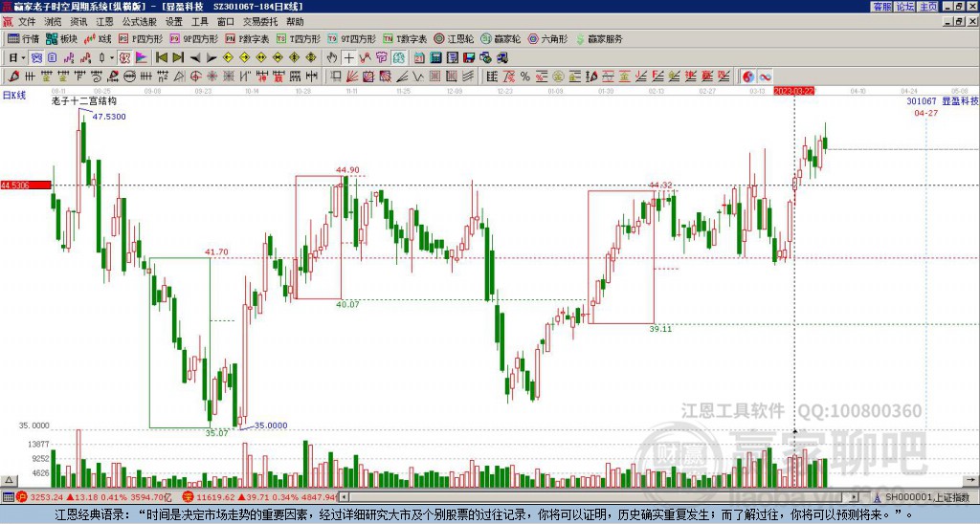Click the 47.5300 high price label
This screenshot has height=524, width=980.
point(109,117)
